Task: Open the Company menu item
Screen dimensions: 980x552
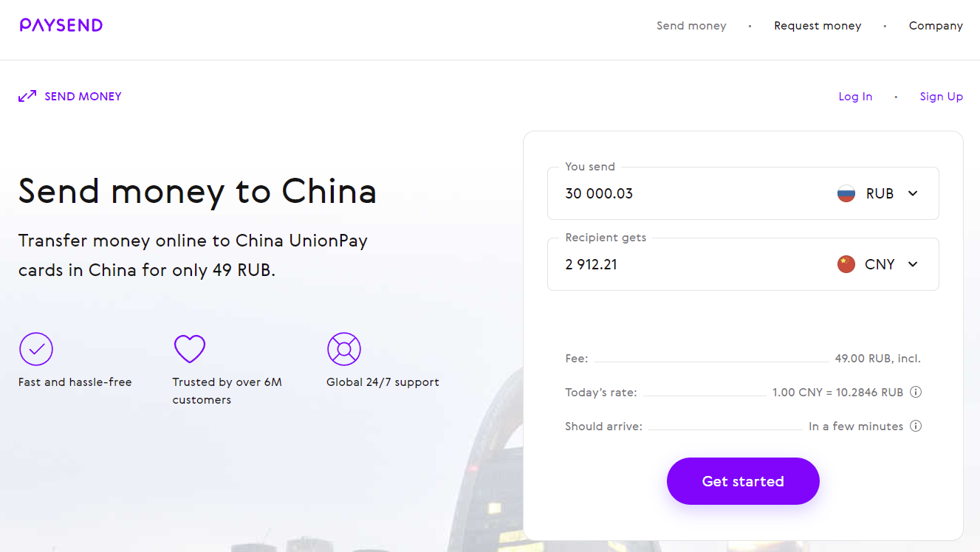Action: 936,26
